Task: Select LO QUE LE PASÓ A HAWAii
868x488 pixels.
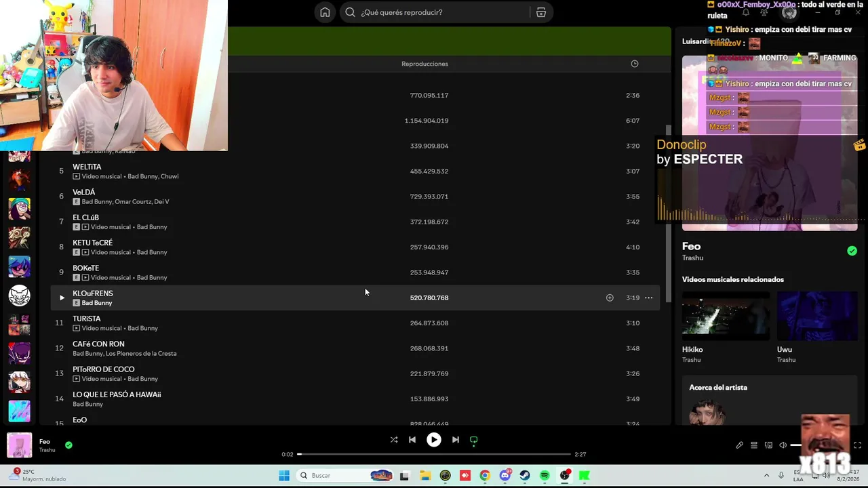Action: (117, 394)
